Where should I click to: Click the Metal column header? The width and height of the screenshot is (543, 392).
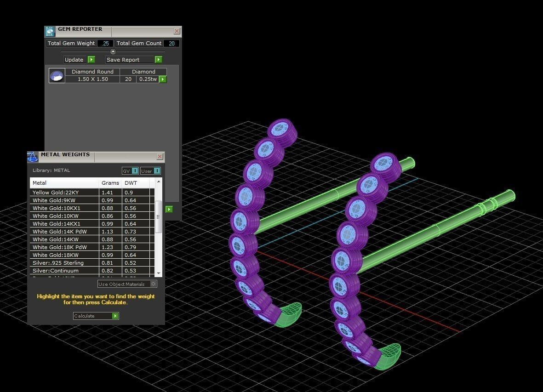point(64,183)
